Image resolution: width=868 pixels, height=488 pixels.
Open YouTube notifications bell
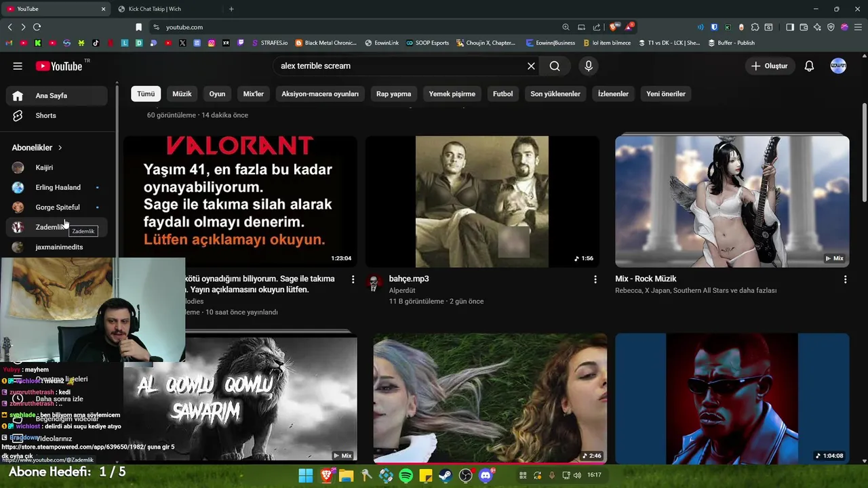coord(809,66)
